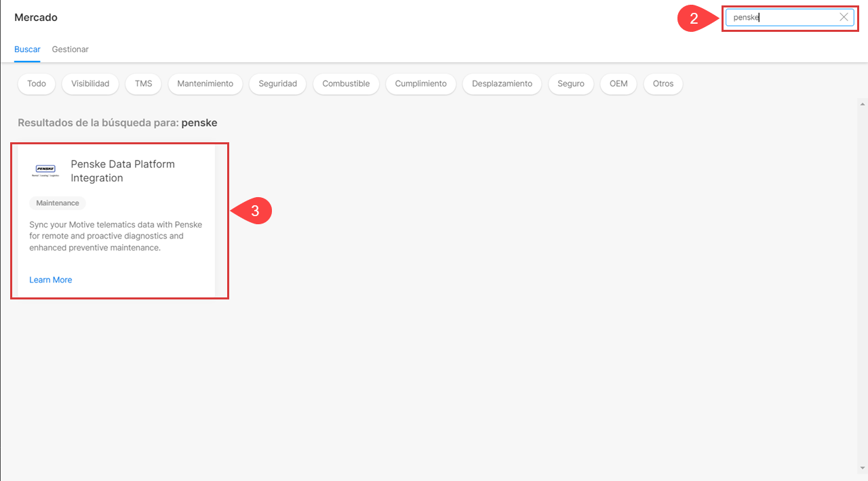Screen dimensions: 868x481
Task: Click the Penske logo on the integration card
Action: click(45, 170)
